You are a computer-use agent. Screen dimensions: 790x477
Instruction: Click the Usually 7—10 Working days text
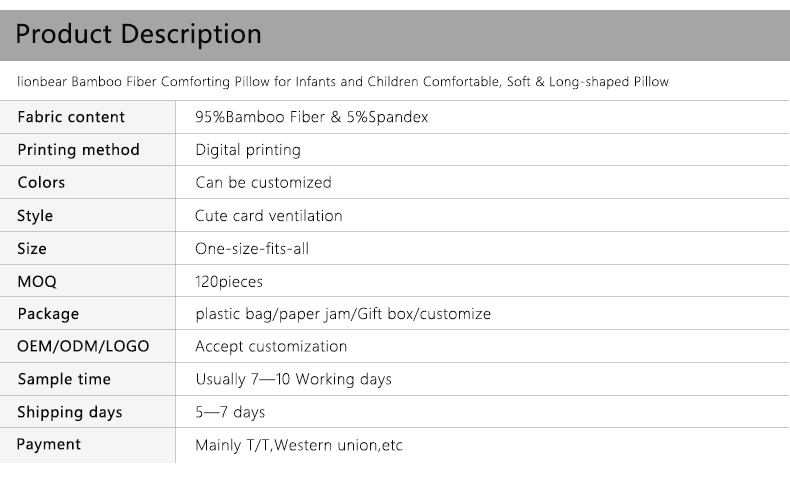(293, 380)
